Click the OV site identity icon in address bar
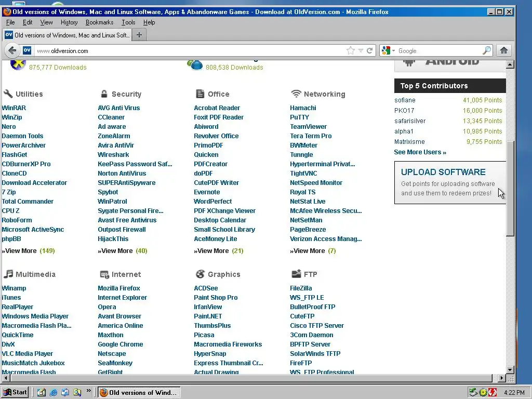 pos(27,50)
